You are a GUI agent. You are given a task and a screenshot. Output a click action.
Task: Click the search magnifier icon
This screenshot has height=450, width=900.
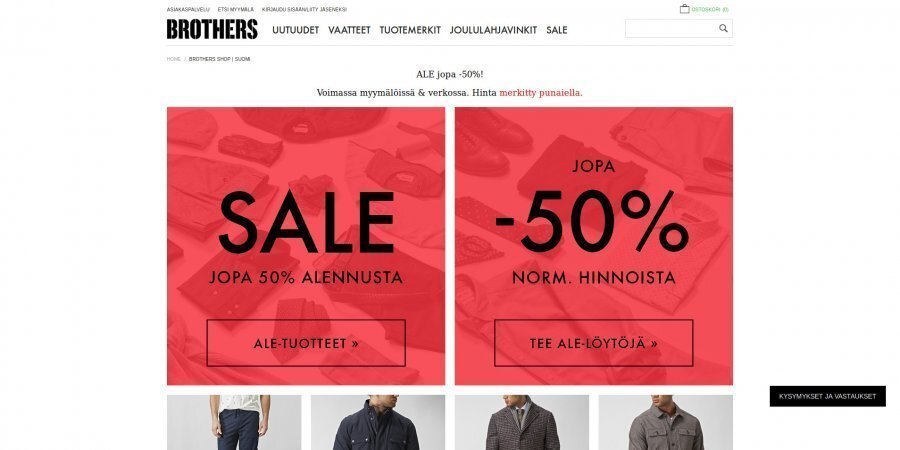coord(723,28)
